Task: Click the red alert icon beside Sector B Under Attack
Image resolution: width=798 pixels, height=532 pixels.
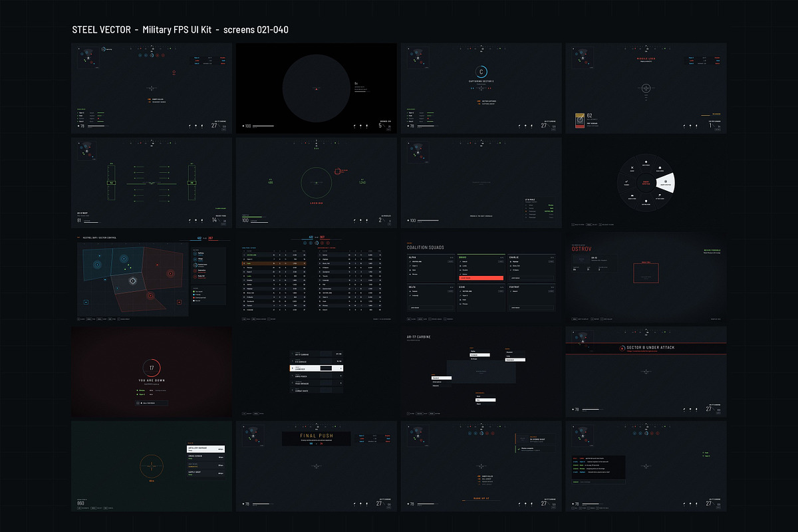Action: coord(621,348)
